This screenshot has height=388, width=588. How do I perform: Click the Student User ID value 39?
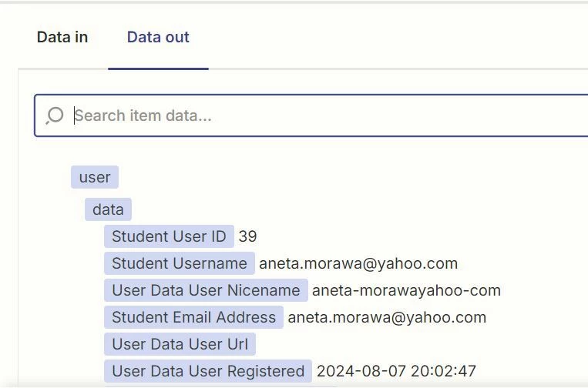pos(247,236)
